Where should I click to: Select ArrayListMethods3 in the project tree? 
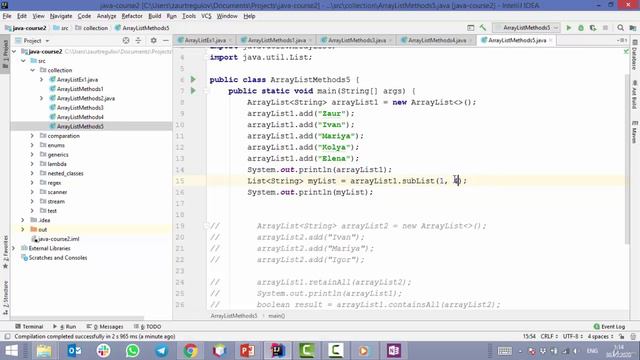click(x=80, y=107)
